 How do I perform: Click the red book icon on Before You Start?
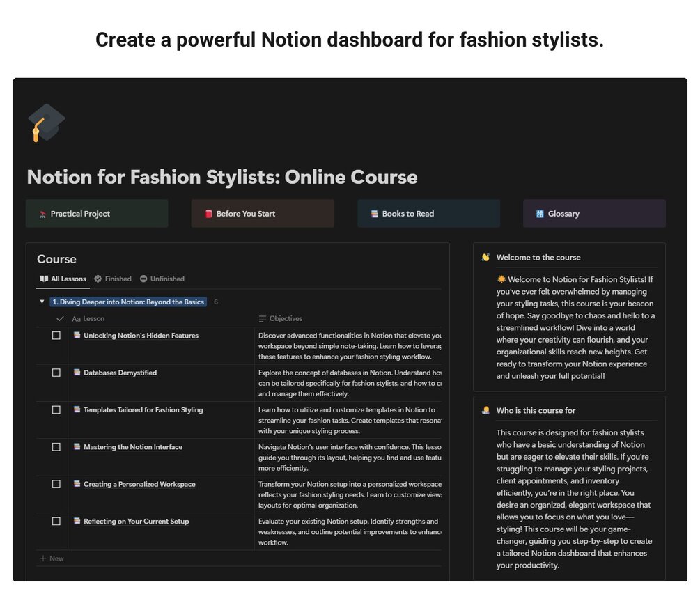point(208,214)
